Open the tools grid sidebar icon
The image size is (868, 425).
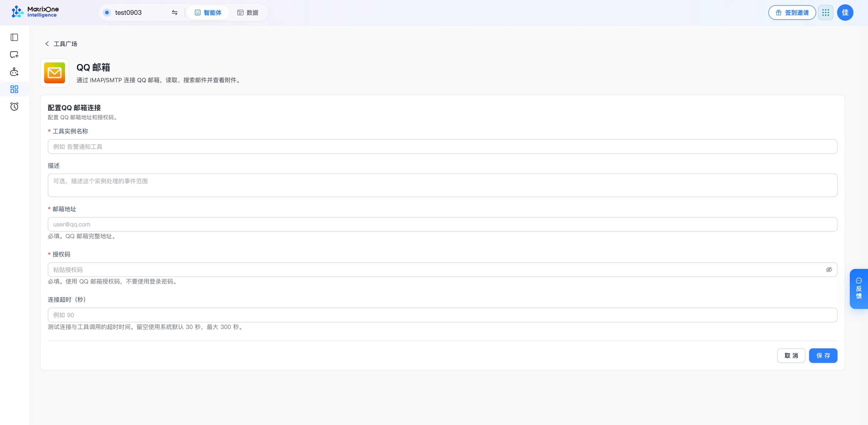[x=14, y=89]
